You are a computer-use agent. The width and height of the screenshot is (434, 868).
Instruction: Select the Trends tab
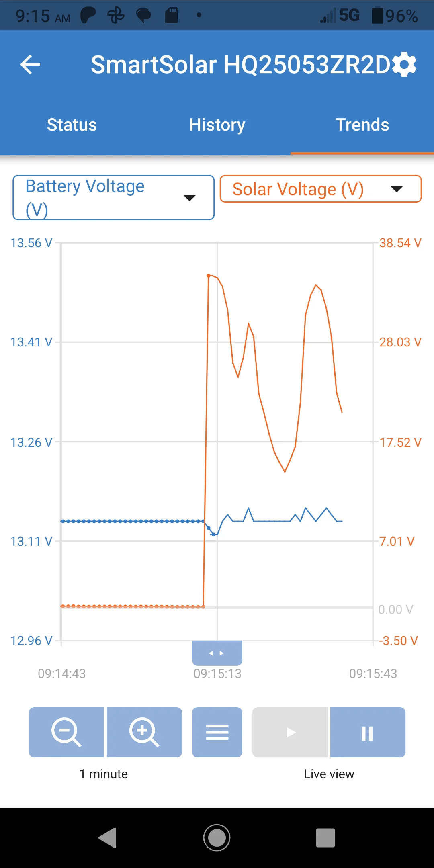(362, 125)
